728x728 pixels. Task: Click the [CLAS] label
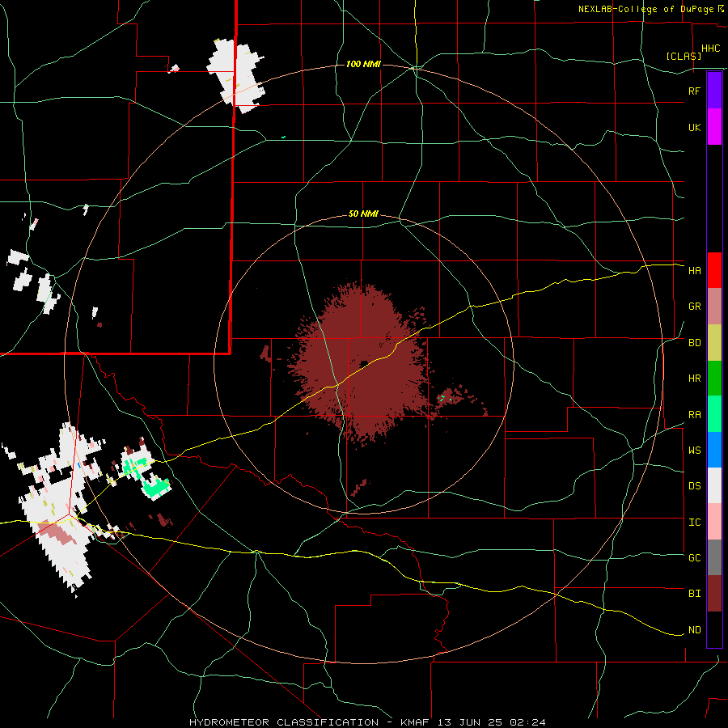pos(684,56)
